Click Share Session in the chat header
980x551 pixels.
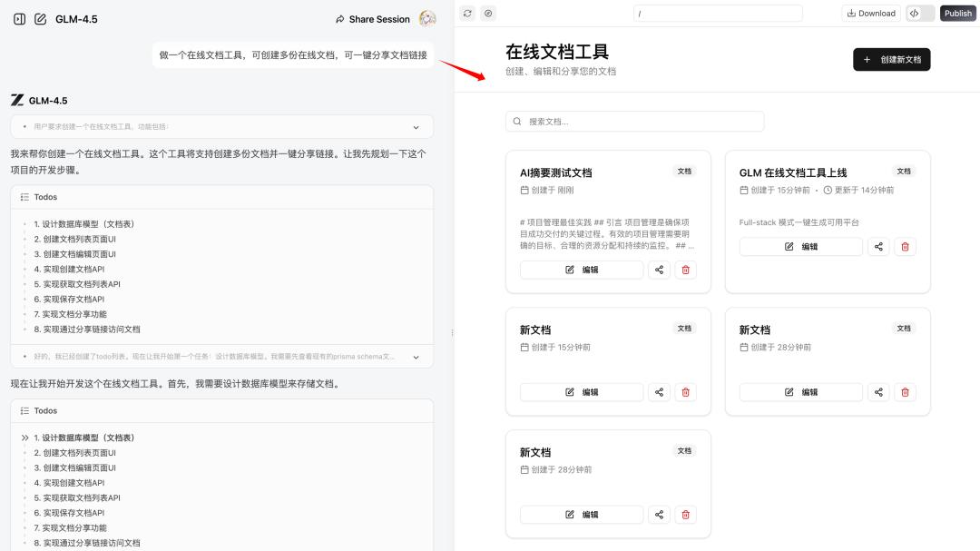tap(372, 19)
